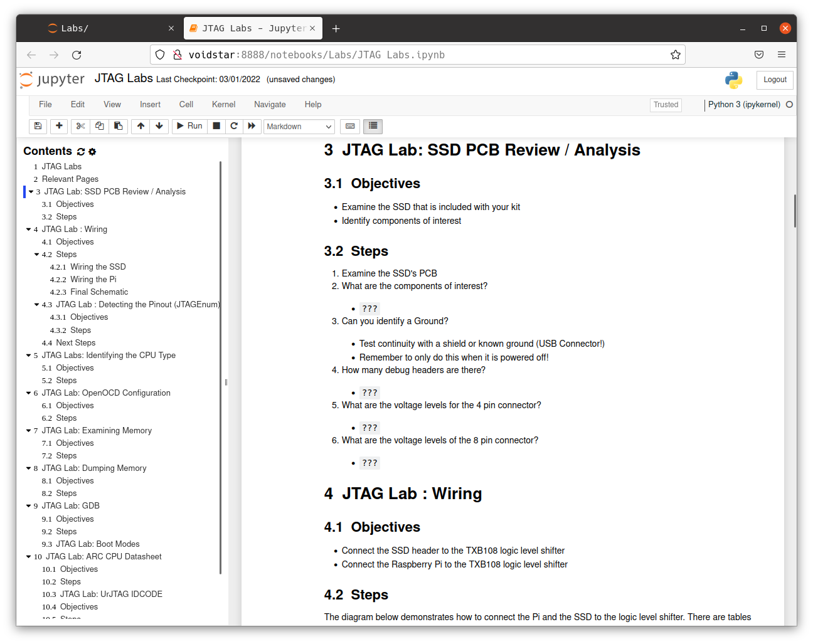Toggle the table of contents sidebar button
This screenshot has height=644, width=813.
(373, 126)
